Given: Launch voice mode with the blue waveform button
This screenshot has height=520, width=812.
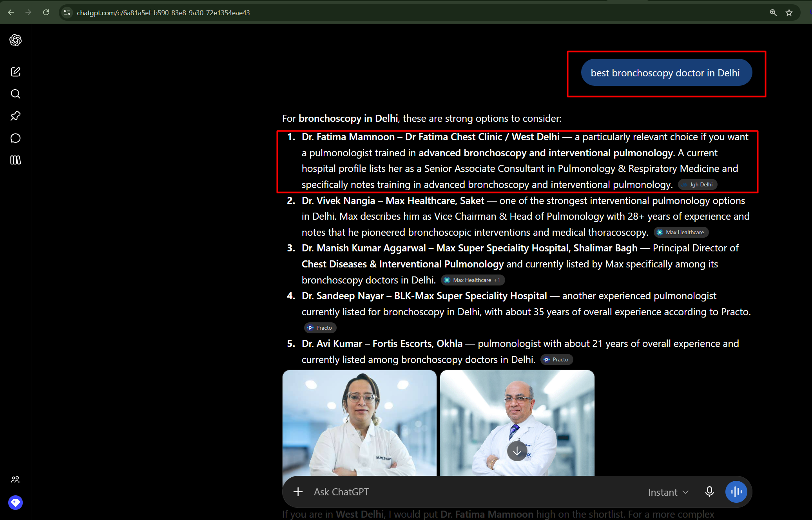Looking at the screenshot, I should tap(736, 492).
